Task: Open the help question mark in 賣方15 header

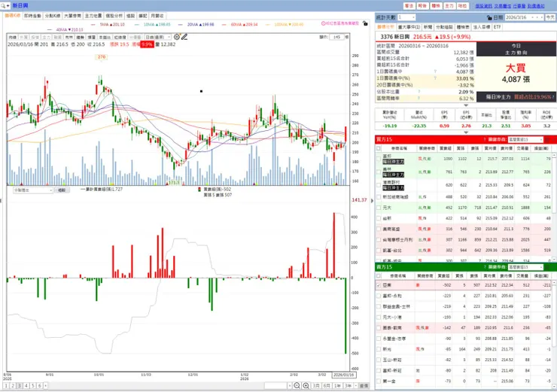Action: pyautogui.click(x=485, y=267)
